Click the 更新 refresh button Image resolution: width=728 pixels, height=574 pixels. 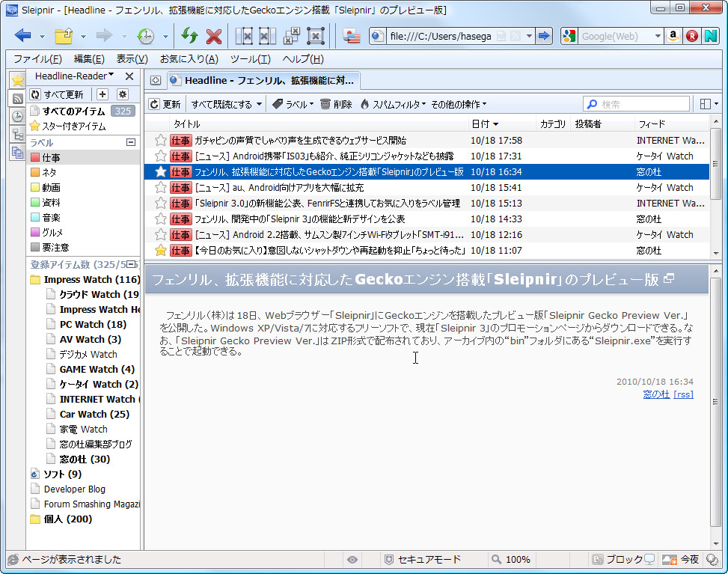tap(165, 104)
